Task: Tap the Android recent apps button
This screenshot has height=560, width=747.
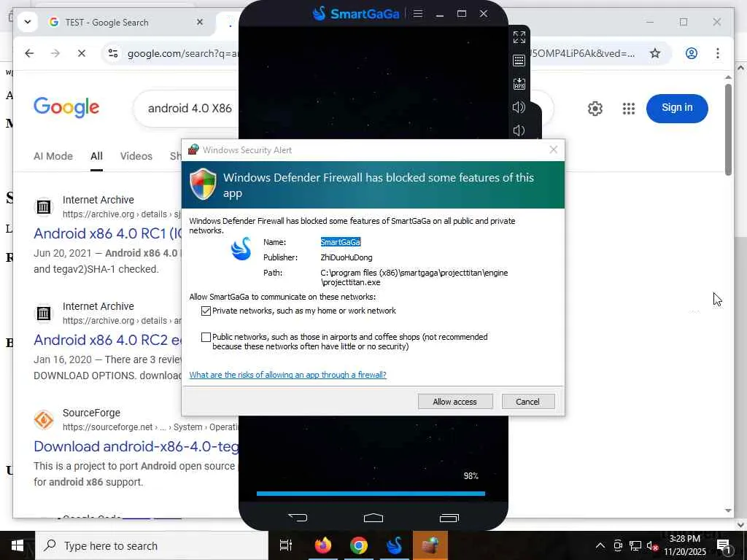Action: click(449, 518)
